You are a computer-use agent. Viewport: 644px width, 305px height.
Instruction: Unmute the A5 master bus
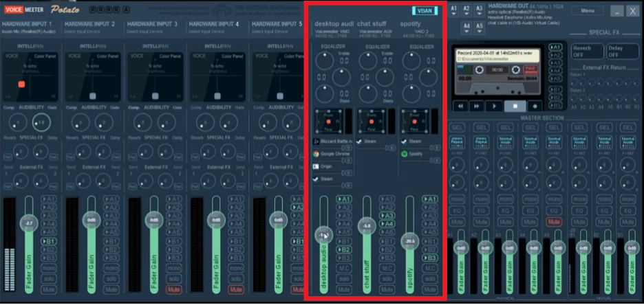pos(554,222)
